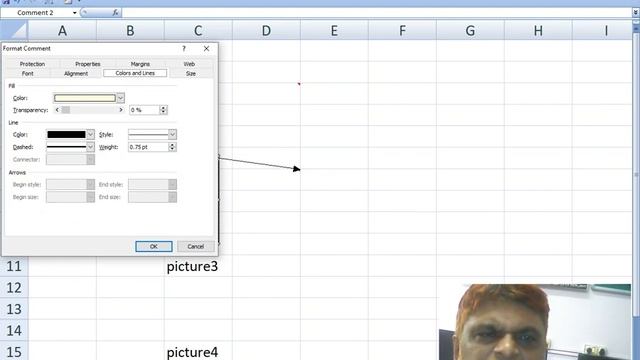Select row 15 header
The width and height of the screenshot is (640, 360).
pyautogui.click(x=14, y=351)
